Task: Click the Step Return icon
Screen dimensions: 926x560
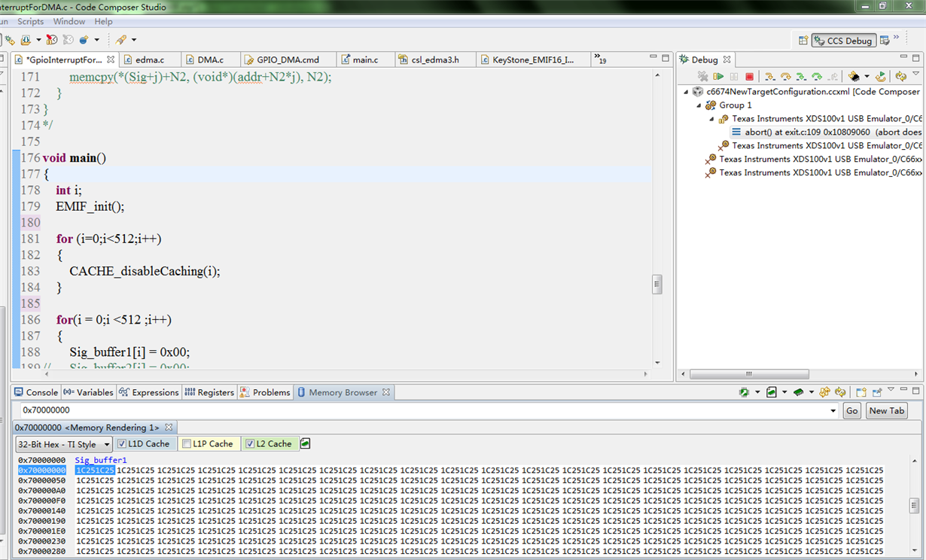Action: coord(832,76)
